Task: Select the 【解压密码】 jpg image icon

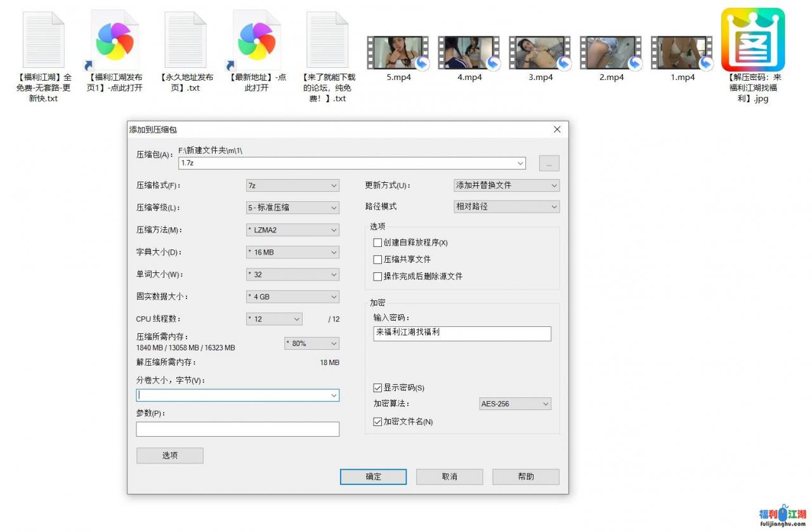Action: click(x=753, y=40)
